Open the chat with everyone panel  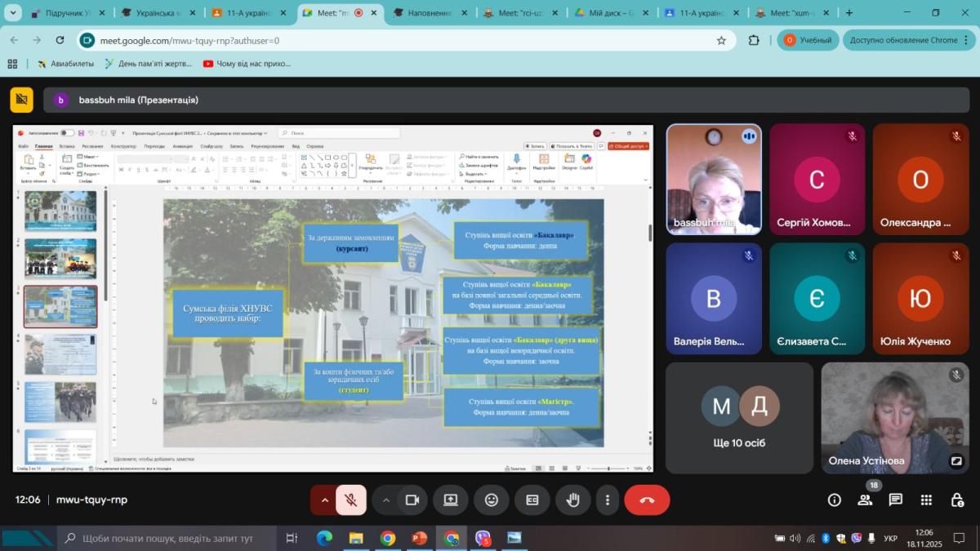pyautogui.click(x=896, y=500)
